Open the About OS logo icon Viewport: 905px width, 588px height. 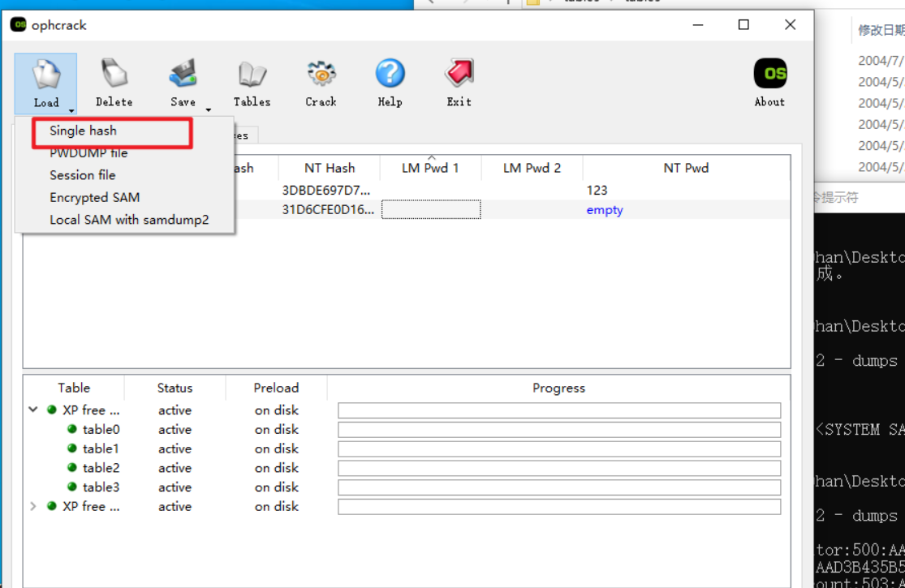pos(770,74)
